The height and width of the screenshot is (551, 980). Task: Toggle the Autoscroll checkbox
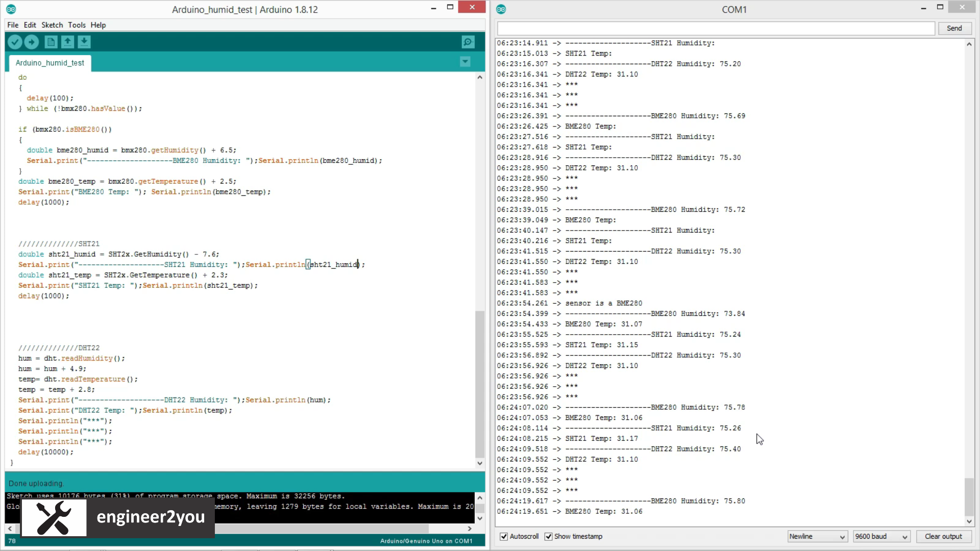[504, 536]
